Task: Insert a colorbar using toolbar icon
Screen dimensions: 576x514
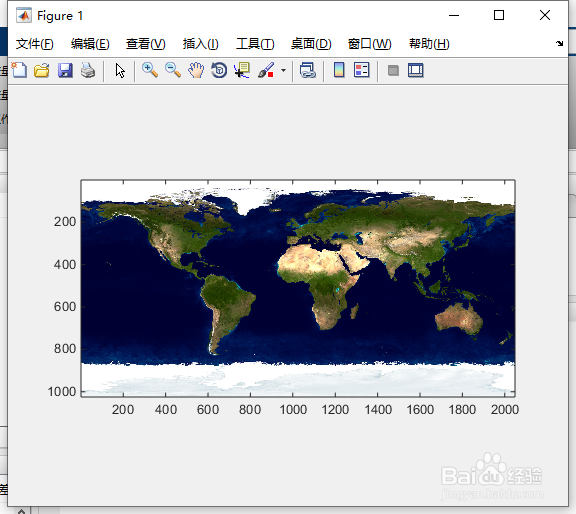Action: [339, 70]
